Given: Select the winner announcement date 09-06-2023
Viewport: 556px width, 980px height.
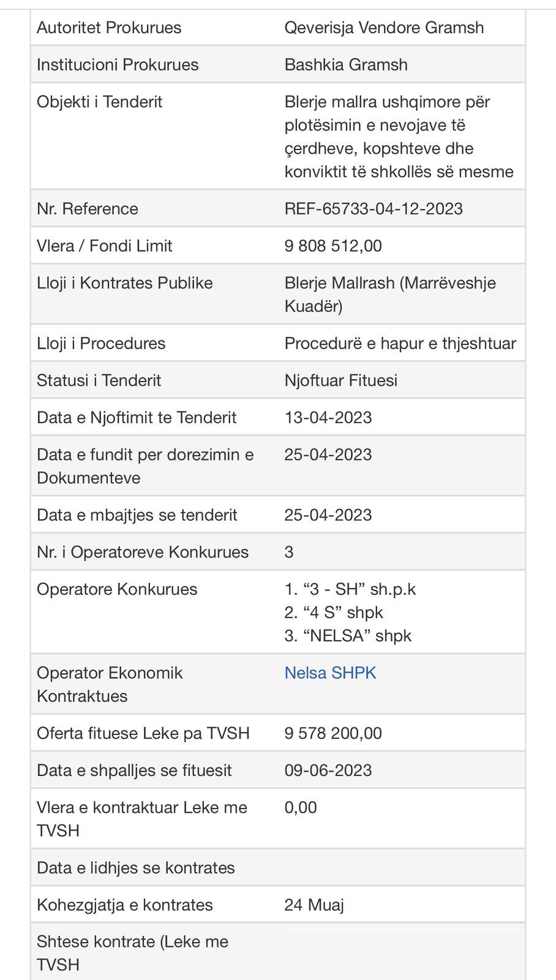Looking at the screenshot, I should [328, 771].
